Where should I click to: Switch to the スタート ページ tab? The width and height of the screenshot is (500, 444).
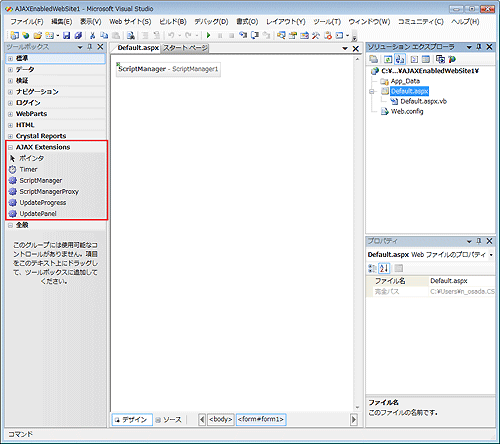(x=185, y=48)
